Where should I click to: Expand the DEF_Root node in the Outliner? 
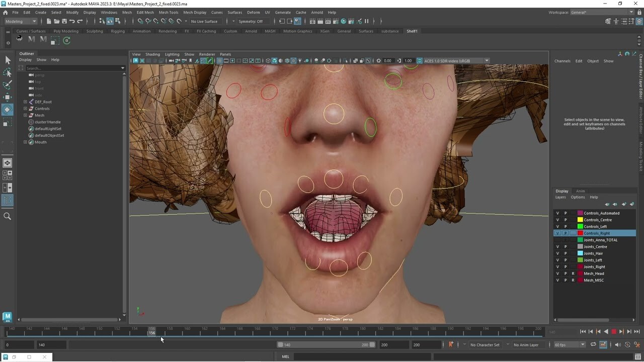[25, 102]
